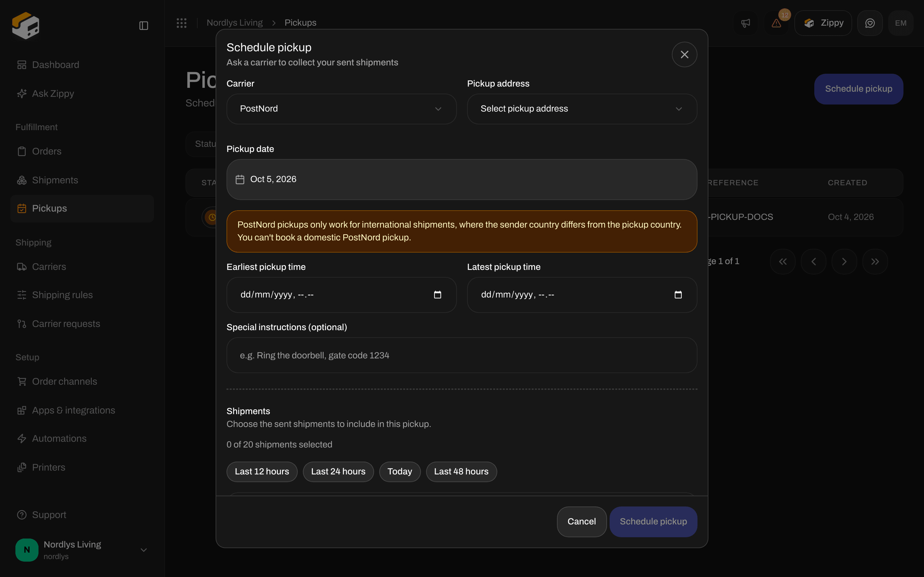Click the dialog's Schedule pickup button
The width and height of the screenshot is (924, 577).
click(653, 522)
